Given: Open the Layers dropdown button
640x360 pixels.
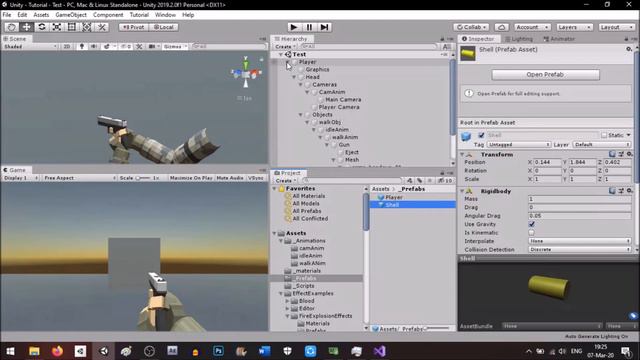Looking at the screenshot, I should [574, 27].
